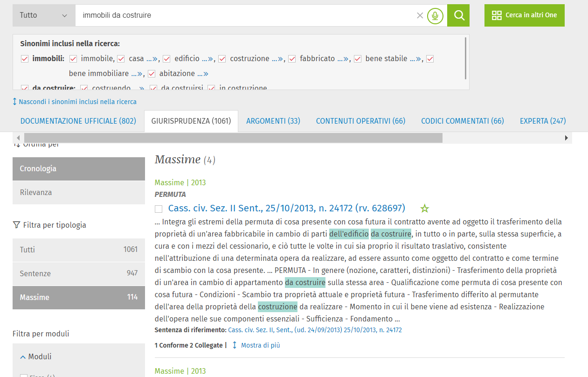Click the grid icon in Cerca in altri One
588x377 pixels.
(x=497, y=15)
